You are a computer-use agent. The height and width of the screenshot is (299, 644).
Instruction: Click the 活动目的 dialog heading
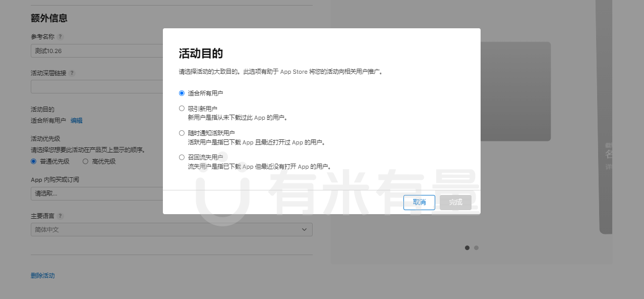click(x=201, y=54)
